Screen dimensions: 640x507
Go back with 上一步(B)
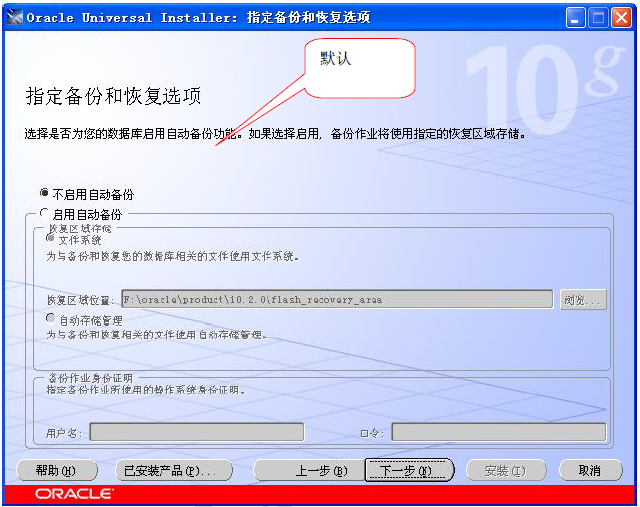pyautogui.click(x=309, y=471)
